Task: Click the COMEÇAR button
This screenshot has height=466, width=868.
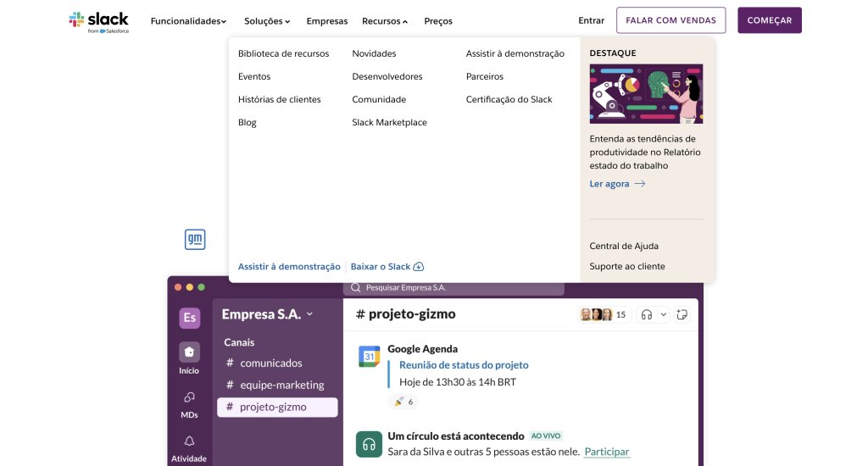Action: [x=770, y=20]
